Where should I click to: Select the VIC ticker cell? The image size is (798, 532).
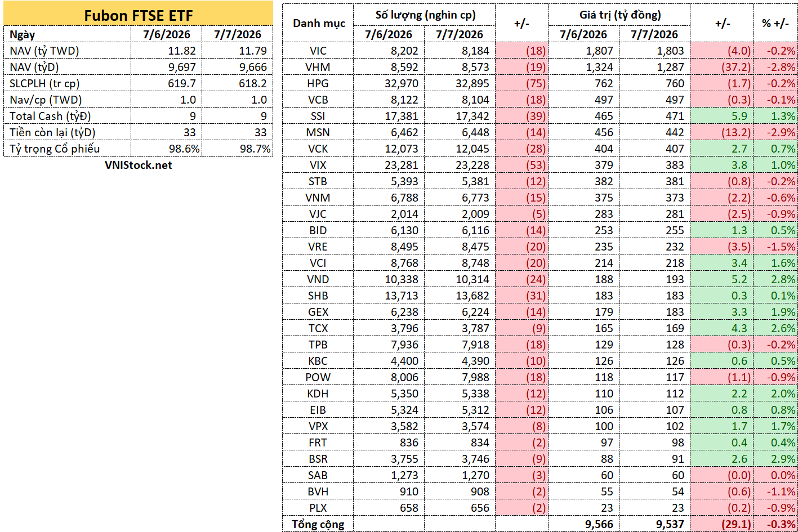pos(318,51)
